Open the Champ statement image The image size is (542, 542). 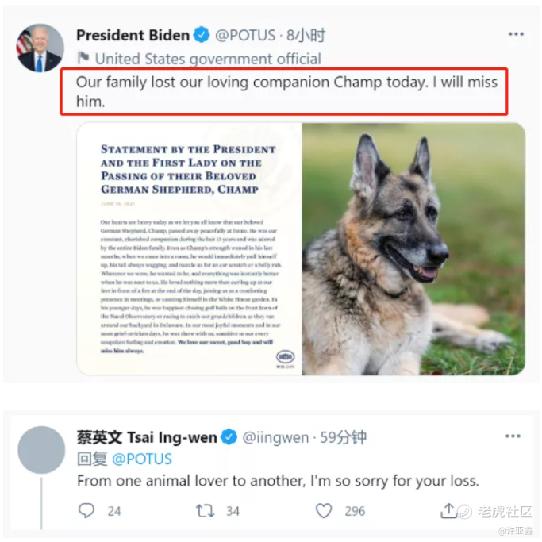(x=189, y=249)
